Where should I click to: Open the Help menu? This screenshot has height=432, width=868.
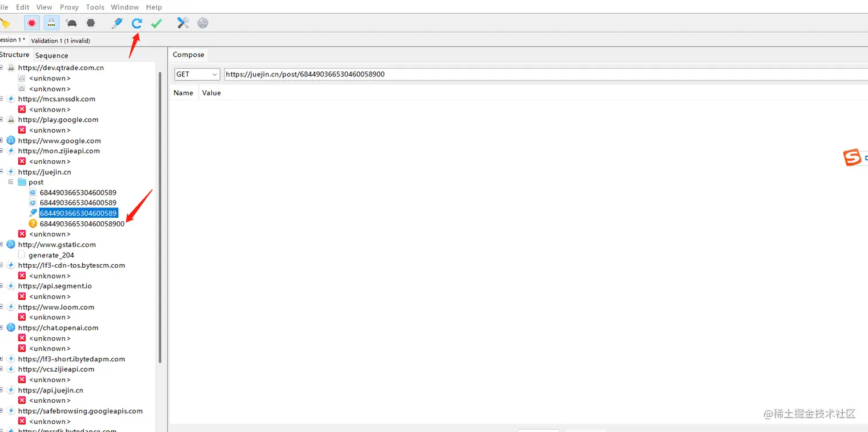tap(154, 7)
